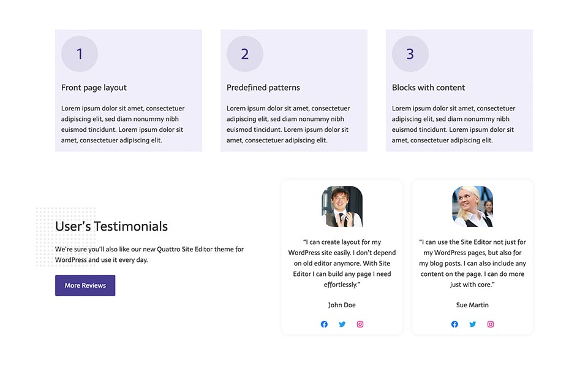Screen dimensions: 588x368
Task: Click the number 1 circle badge
Action: [x=80, y=54]
